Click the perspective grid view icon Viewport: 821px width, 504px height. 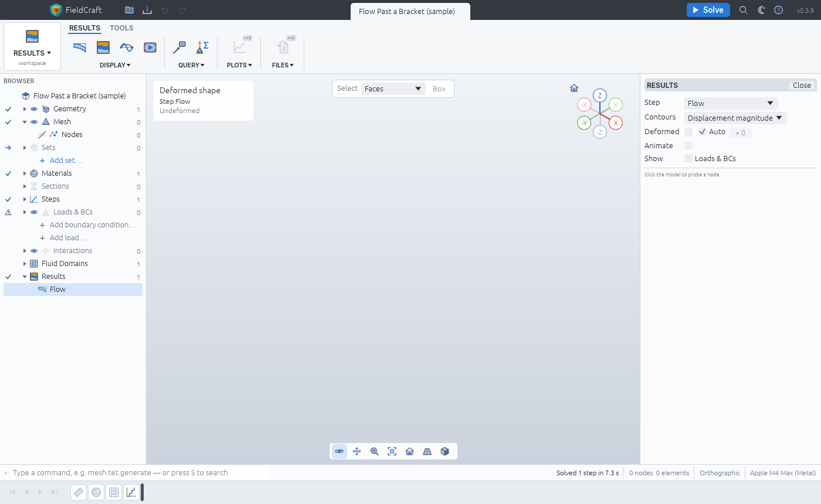pos(427,451)
